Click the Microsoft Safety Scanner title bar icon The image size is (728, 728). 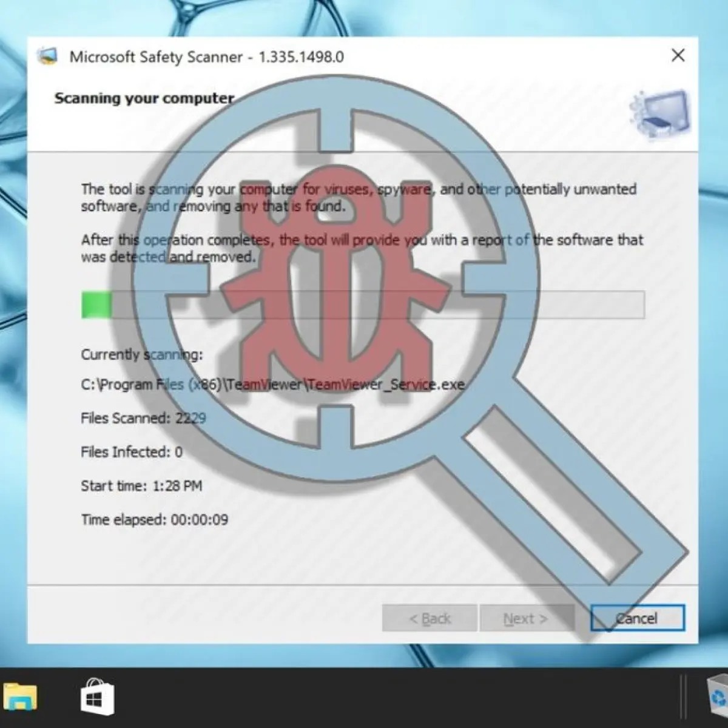coord(47,56)
